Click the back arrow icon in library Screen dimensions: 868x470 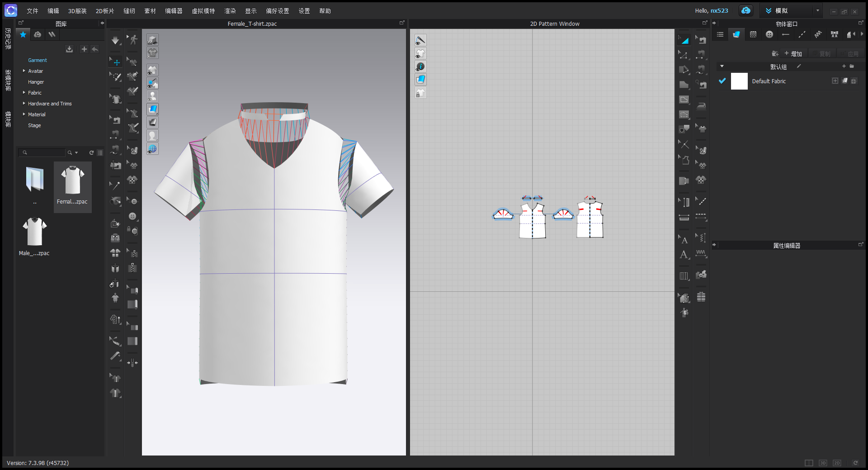click(95, 49)
